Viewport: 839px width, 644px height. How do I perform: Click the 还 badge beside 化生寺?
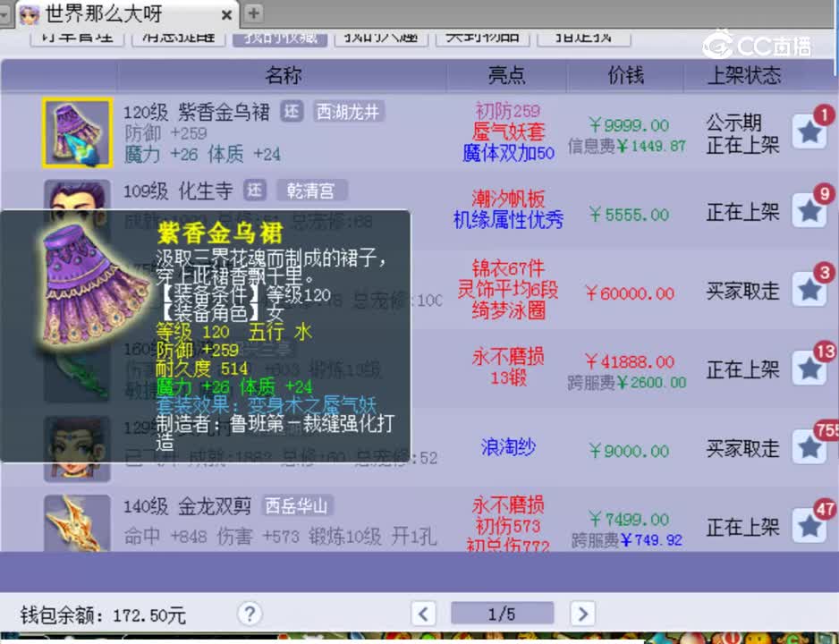255,191
